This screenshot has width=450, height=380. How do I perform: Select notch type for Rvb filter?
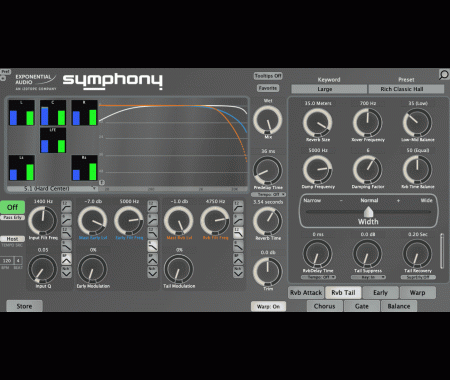coord(238,272)
